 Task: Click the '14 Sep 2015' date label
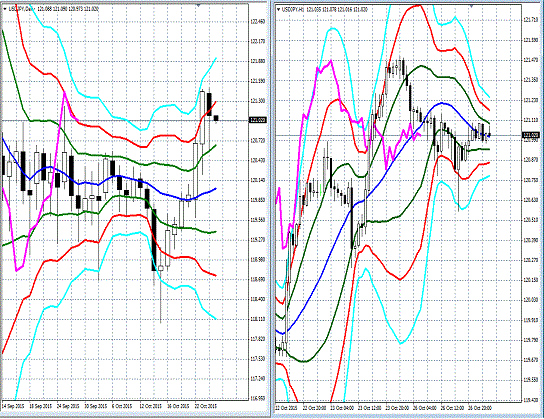12,406
